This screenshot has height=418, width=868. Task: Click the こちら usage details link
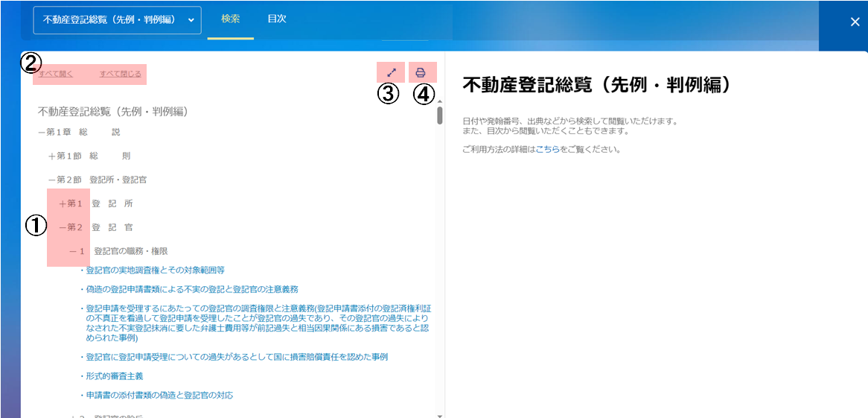[547, 150]
